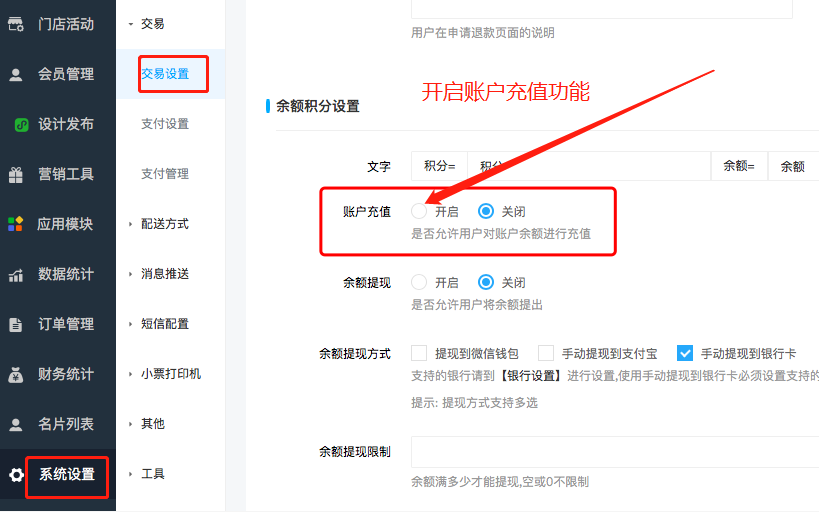Enable 账户充值 by selecting 开启
819x512 pixels.
click(419, 211)
